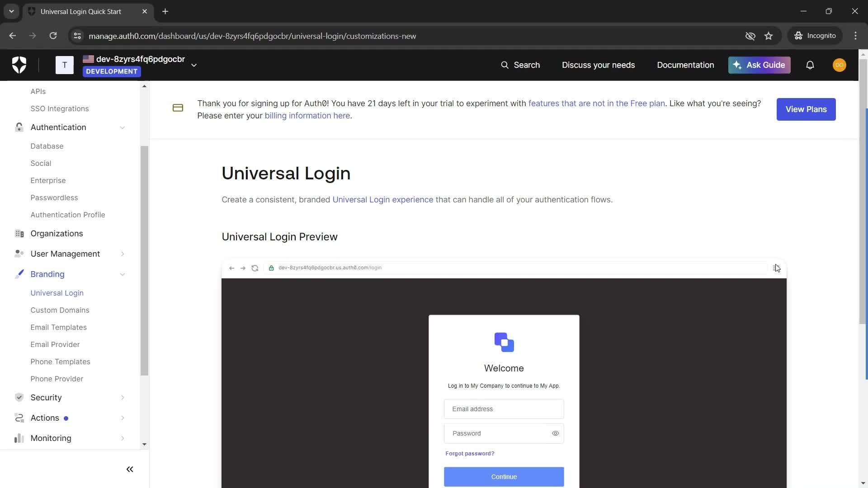This screenshot has width=868, height=488.
Task: Open Phone Provider item
Action: [57, 379]
